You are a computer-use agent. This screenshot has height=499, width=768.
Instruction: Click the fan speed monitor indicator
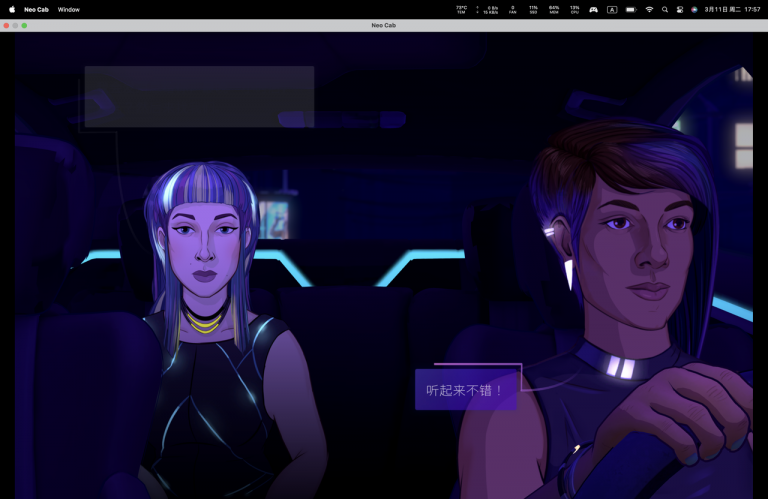click(x=513, y=10)
